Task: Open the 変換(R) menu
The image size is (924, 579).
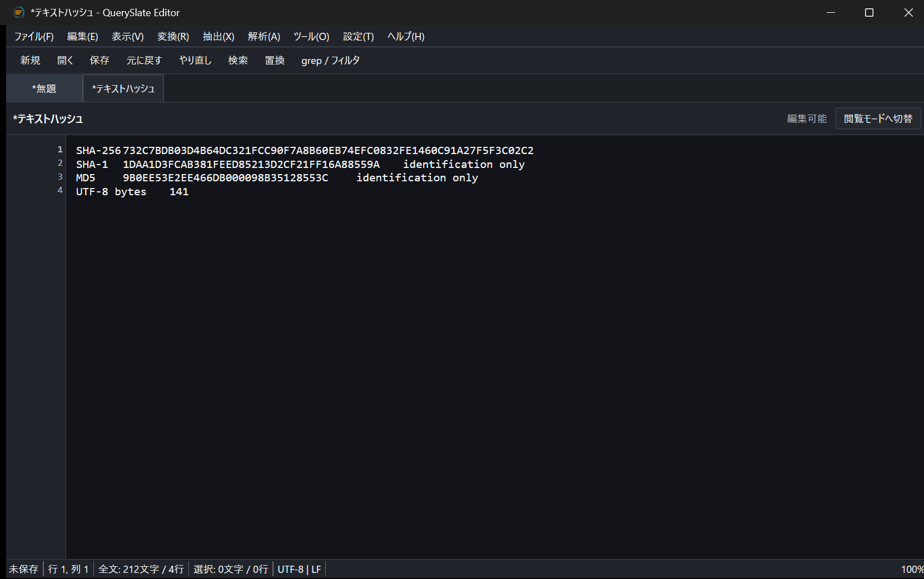Action: (173, 37)
